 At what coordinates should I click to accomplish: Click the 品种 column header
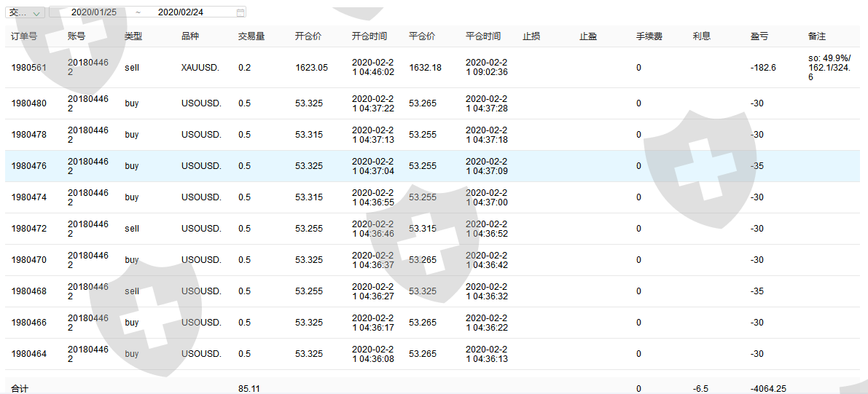pos(190,36)
